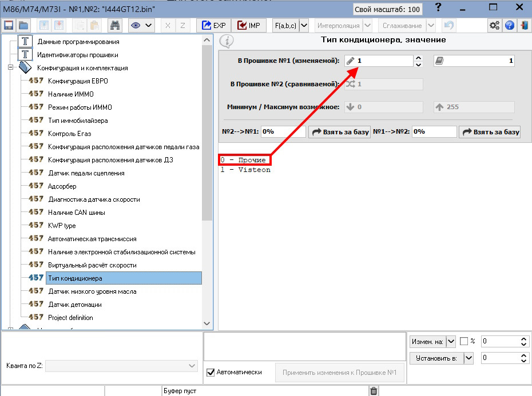Select Датчик низкого уровня масла parameter
The image size is (532, 396).
92,291
